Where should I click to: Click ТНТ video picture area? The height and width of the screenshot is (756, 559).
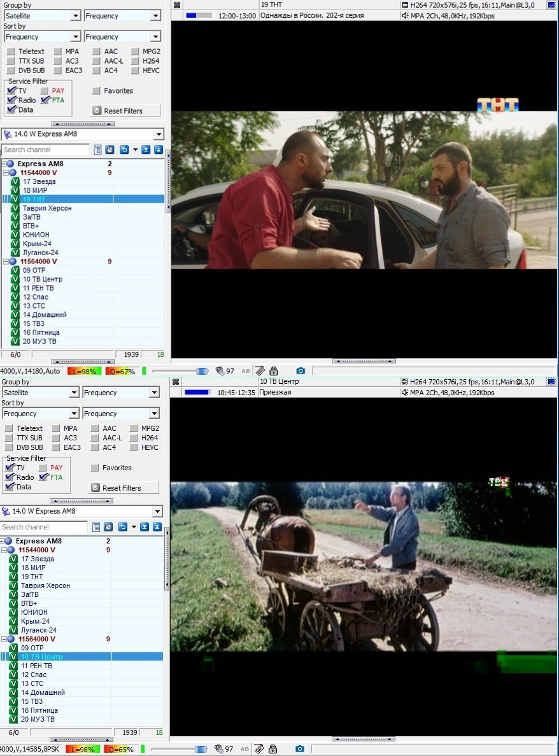[x=364, y=190]
